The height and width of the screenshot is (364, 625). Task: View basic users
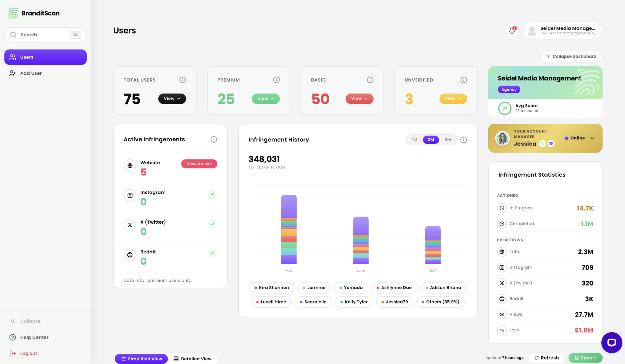[359, 99]
